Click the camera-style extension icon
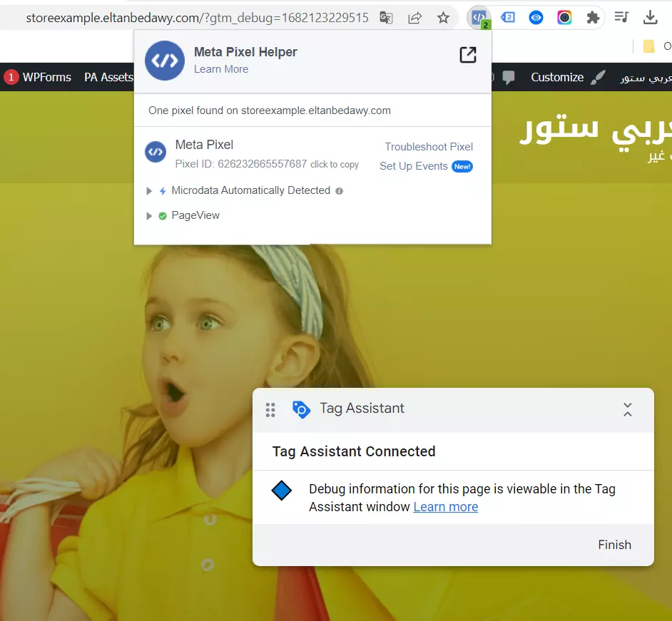 pyautogui.click(x=564, y=17)
